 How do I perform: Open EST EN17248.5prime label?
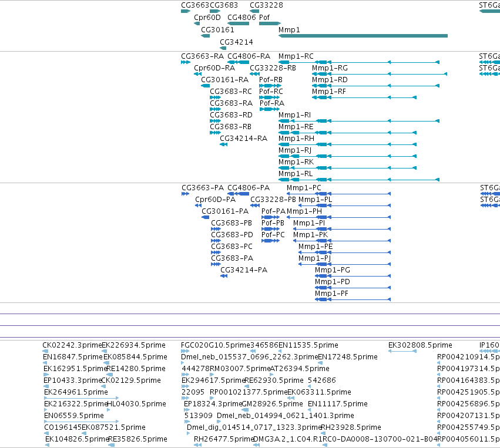tap(348, 357)
